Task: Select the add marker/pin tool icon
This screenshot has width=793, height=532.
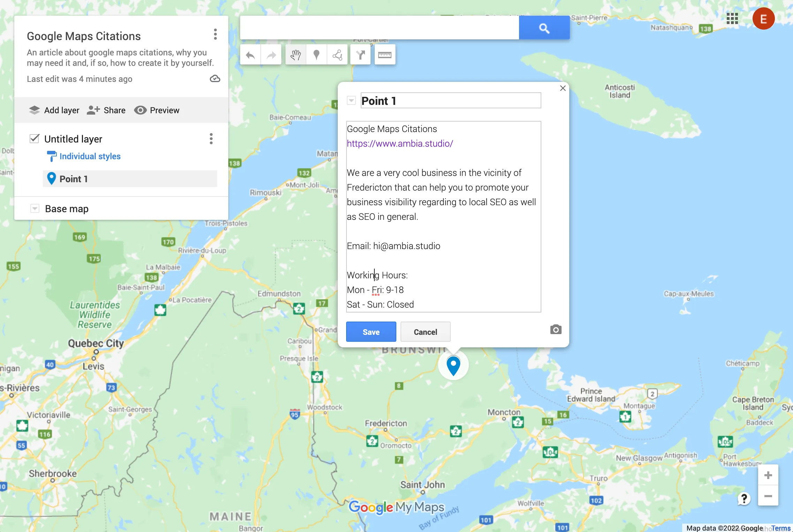Action: 317,55
